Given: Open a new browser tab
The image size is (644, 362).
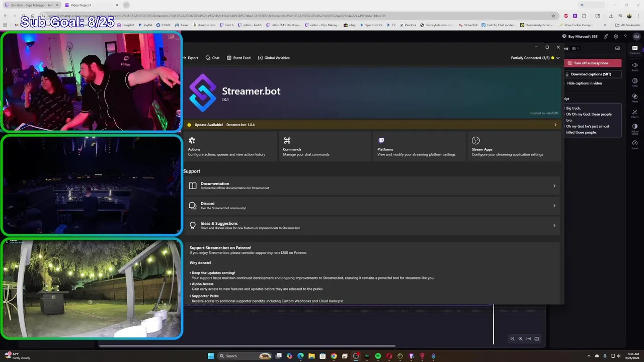Looking at the screenshot, I should coord(126,5).
